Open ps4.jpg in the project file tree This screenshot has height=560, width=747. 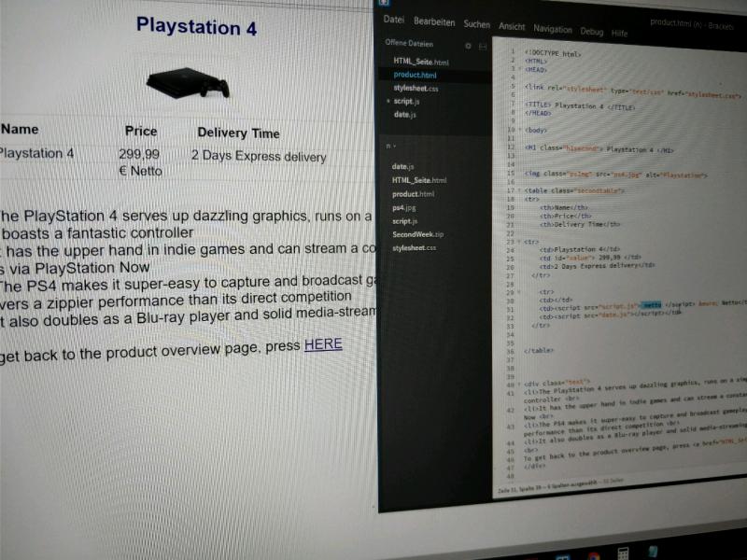pyautogui.click(x=404, y=207)
